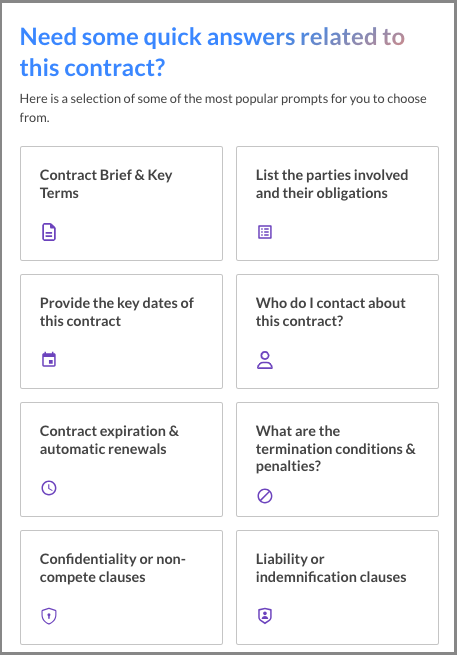
Task: Click 'automatic renewals' text line
Action: click(103, 449)
